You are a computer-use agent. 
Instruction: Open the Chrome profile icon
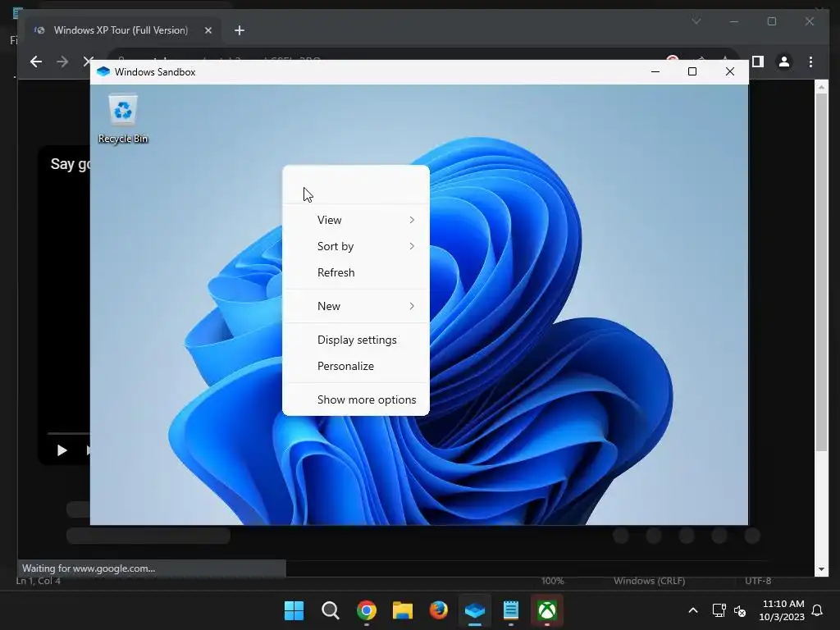coord(783,62)
